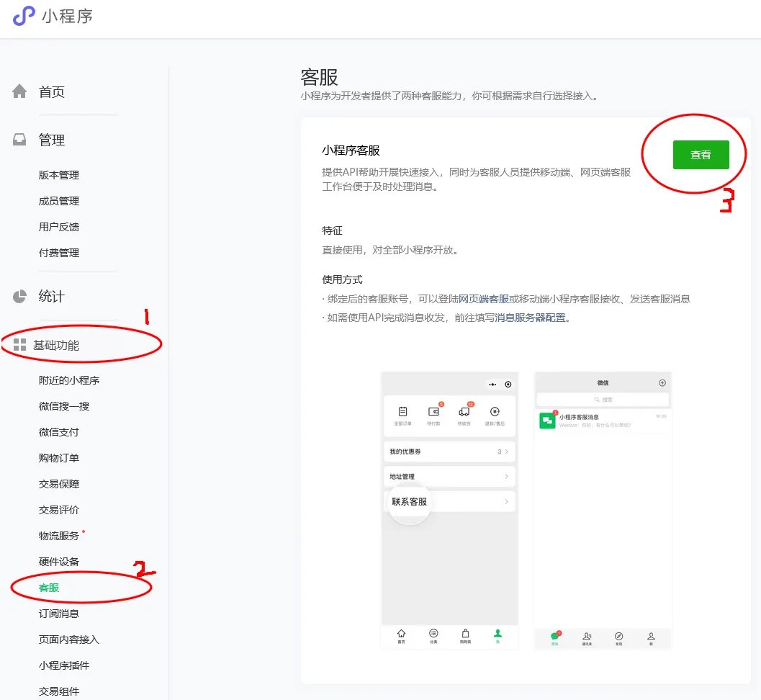Expand the 基础功能 section header
761x700 pixels.
click(56, 345)
